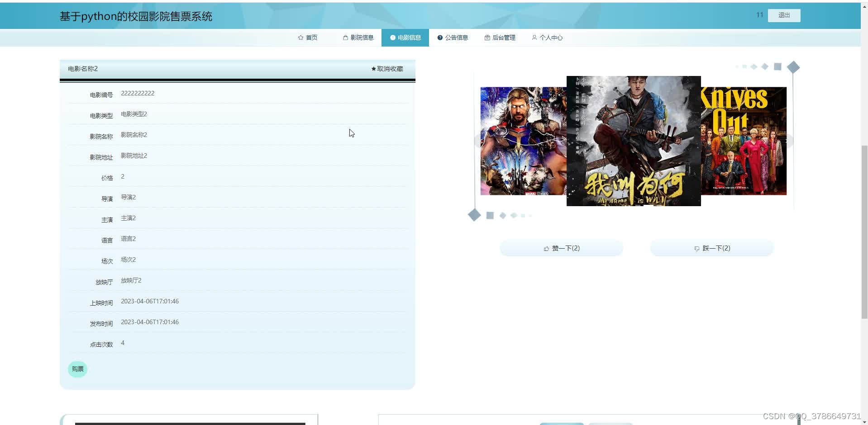Screen dimensions: 868x425
Task: Click the site title 基于python的校园影院售票系统
Action: pos(136,16)
